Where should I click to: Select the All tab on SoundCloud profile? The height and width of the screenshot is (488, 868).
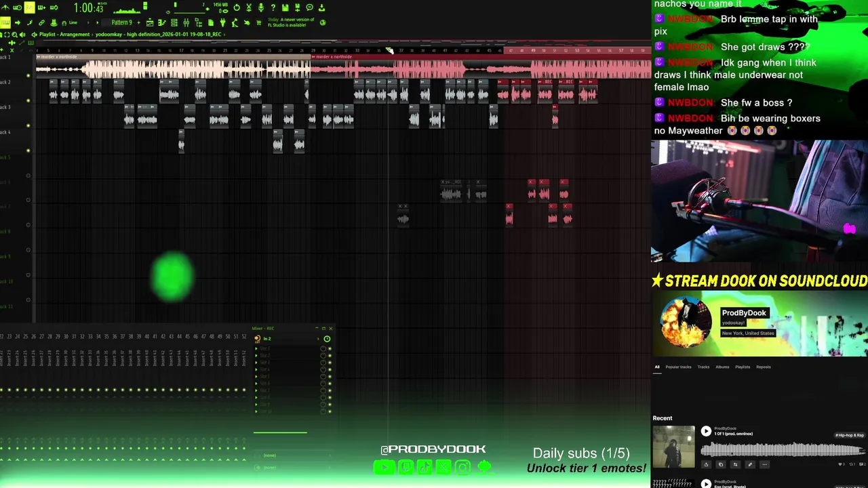(x=656, y=367)
